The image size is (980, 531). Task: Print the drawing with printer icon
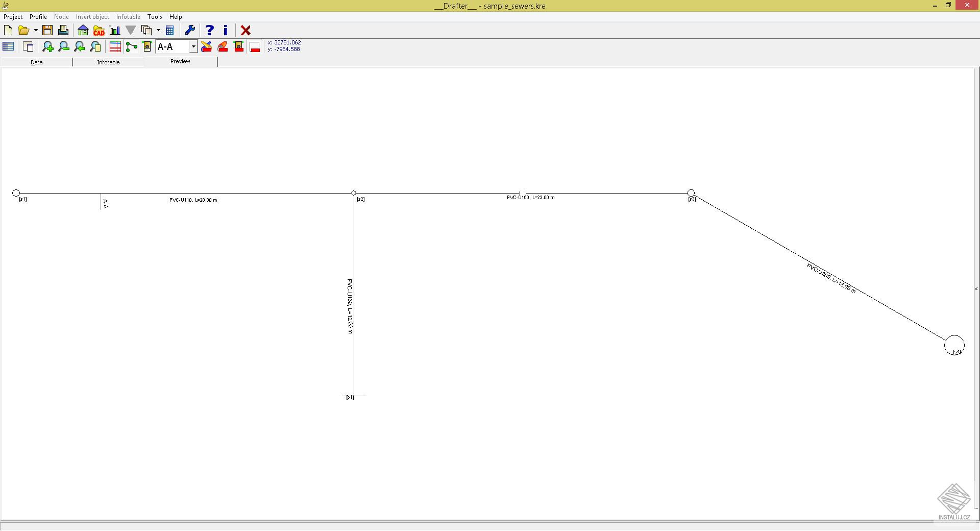(63, 30)
